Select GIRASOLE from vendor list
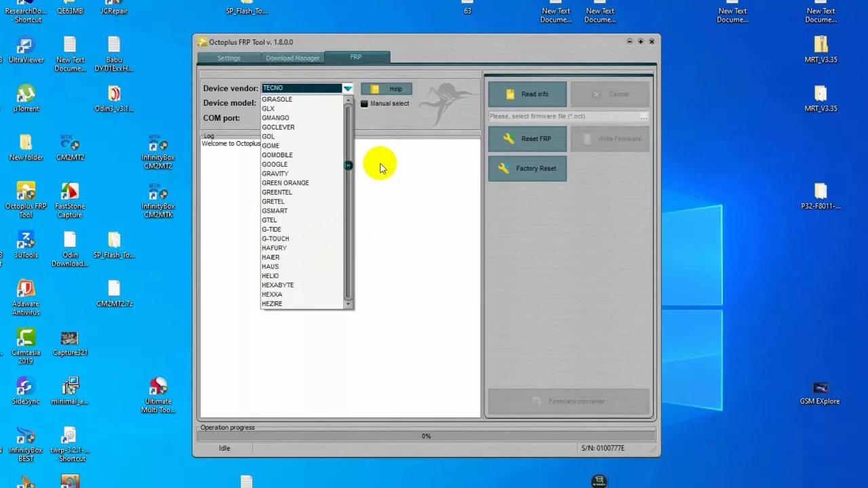This screenshot has width=868, height=488. point(302,100)
